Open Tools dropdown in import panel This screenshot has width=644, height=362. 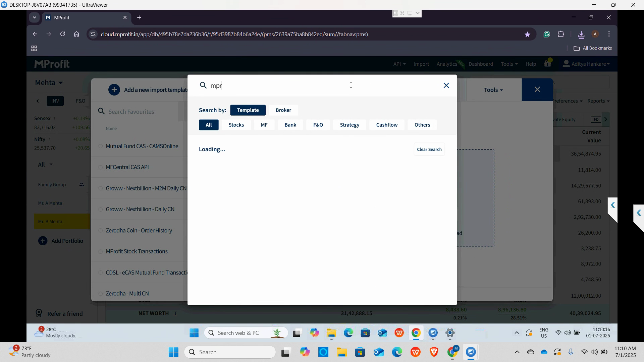coord(493,90)
